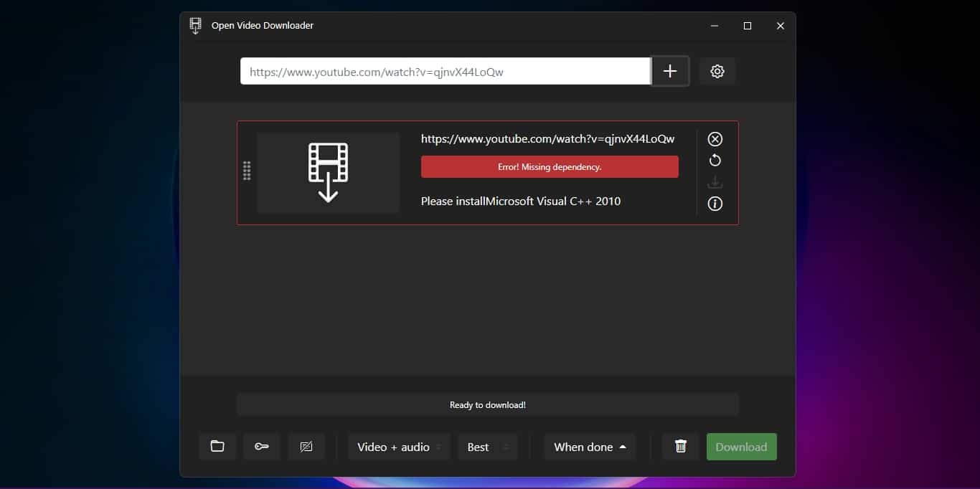Screen dimensions: 980x489
Task: Open the Best quality dropdown
Action: tap(488, 447)
